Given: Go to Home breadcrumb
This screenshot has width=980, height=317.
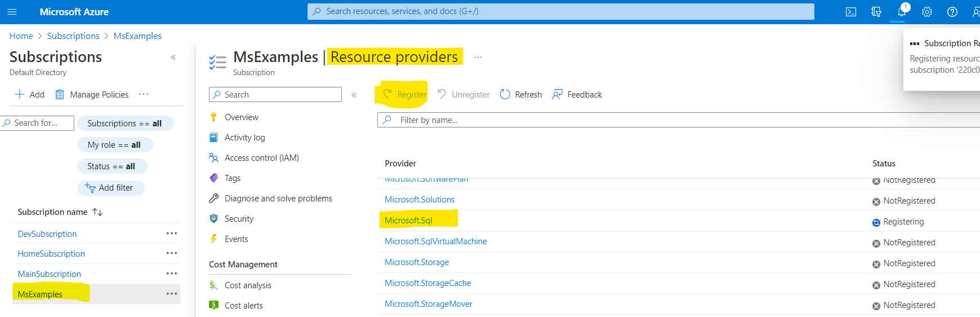Looking at the screenshot, I should pos(21,36).
